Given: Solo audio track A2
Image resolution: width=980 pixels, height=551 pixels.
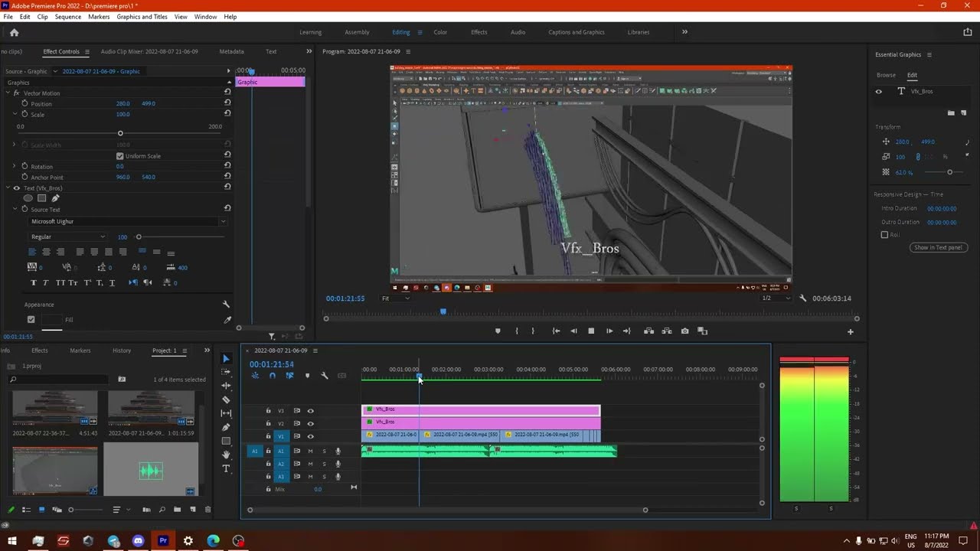Looking at the screenshot, I should coord(324,464).
